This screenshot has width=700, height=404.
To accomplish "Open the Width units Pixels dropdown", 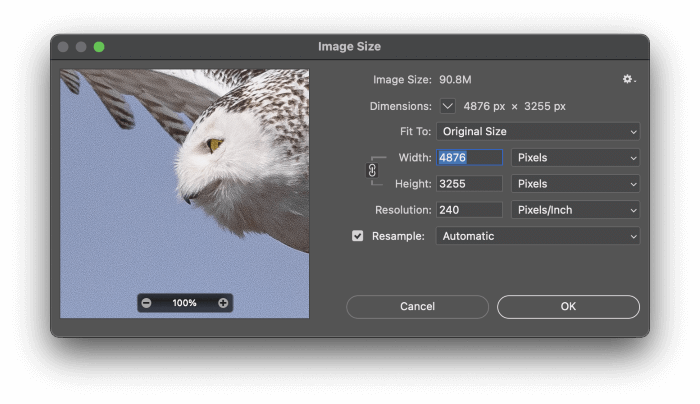I will (x=575, y=158).
